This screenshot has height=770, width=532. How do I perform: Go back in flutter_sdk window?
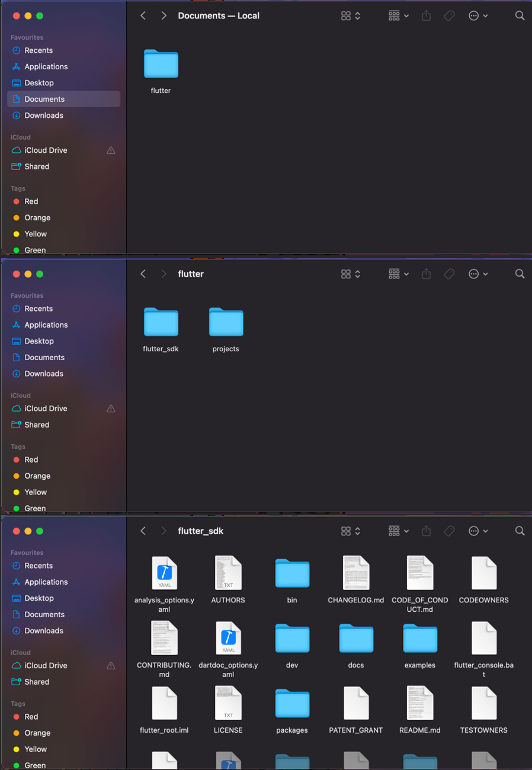(x=143, y=531)
